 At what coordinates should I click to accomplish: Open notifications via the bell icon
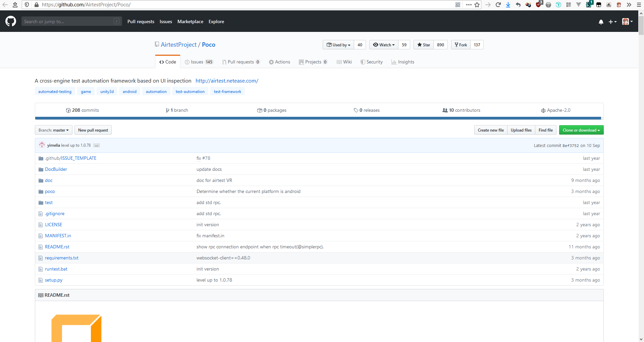[601, 21]
